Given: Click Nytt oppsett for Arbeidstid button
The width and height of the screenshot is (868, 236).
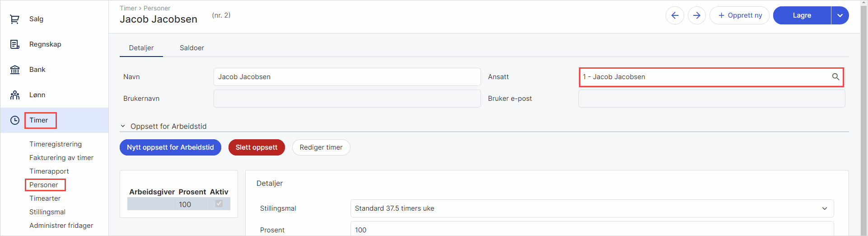Looking at the screenshot, I should point(170,147).
